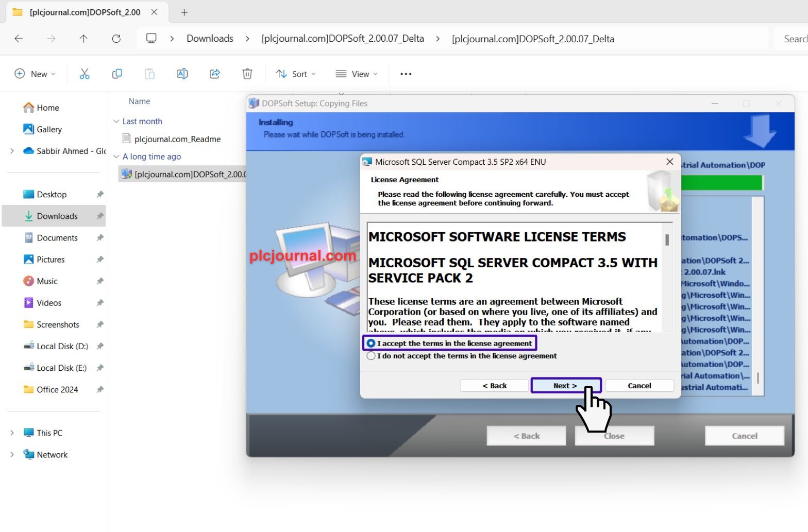Refresh the Explorer folder view
Image resolution: width=808 pixels, height=532 pixels.
[116, 39]
